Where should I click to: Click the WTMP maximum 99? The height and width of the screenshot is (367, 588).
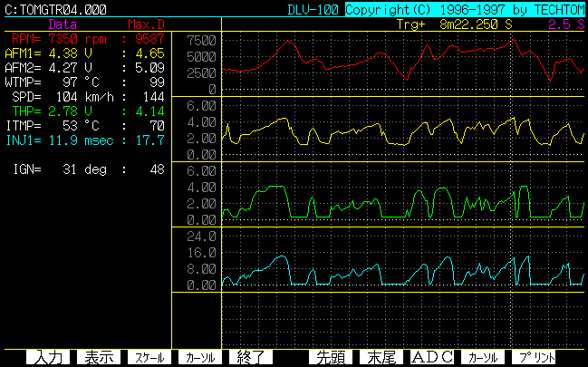pyautogui.click(x=157, y=82)
